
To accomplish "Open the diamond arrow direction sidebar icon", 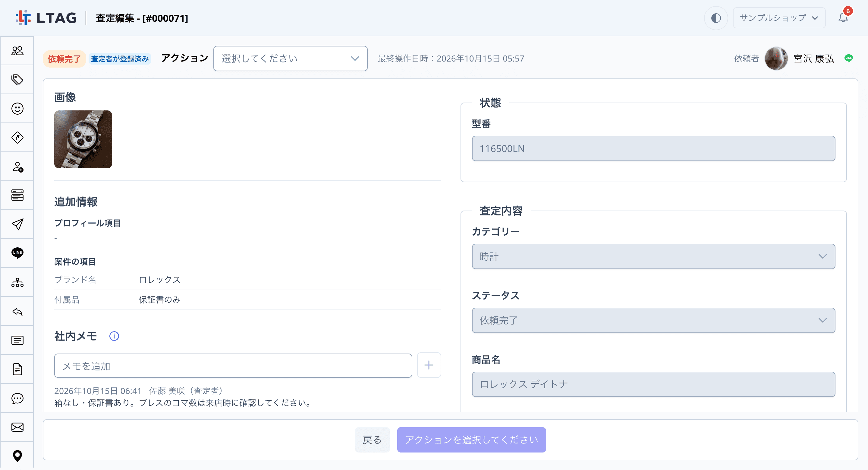I will [17, 138].
